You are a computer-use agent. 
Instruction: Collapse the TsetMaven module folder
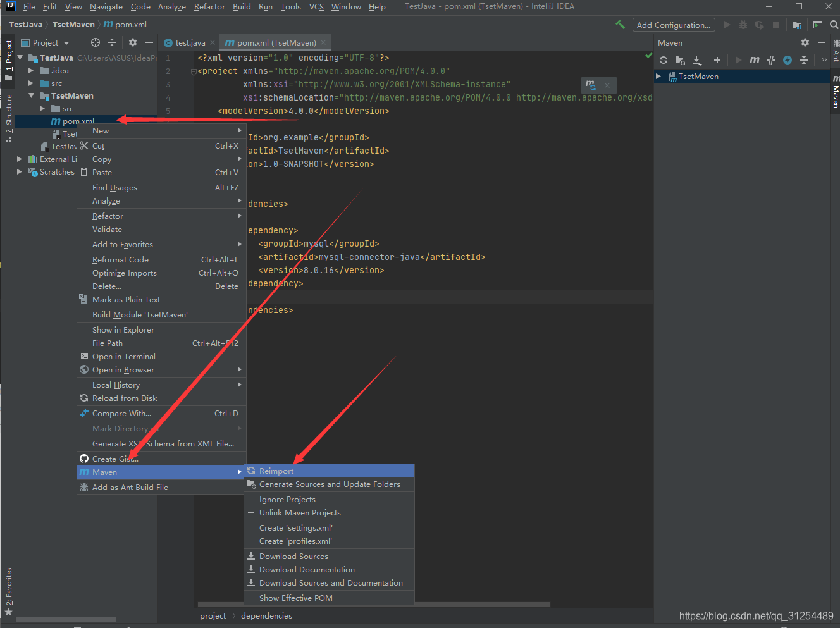pos(31,95)
